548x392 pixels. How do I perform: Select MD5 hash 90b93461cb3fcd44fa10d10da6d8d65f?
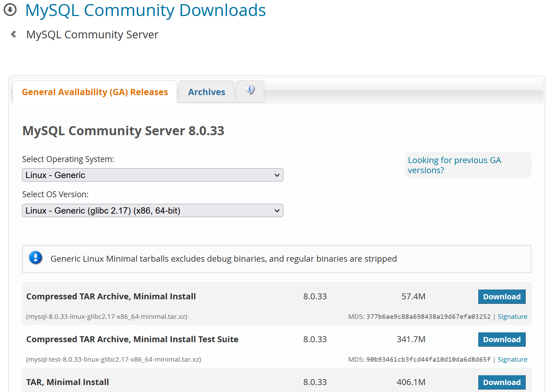428,359
